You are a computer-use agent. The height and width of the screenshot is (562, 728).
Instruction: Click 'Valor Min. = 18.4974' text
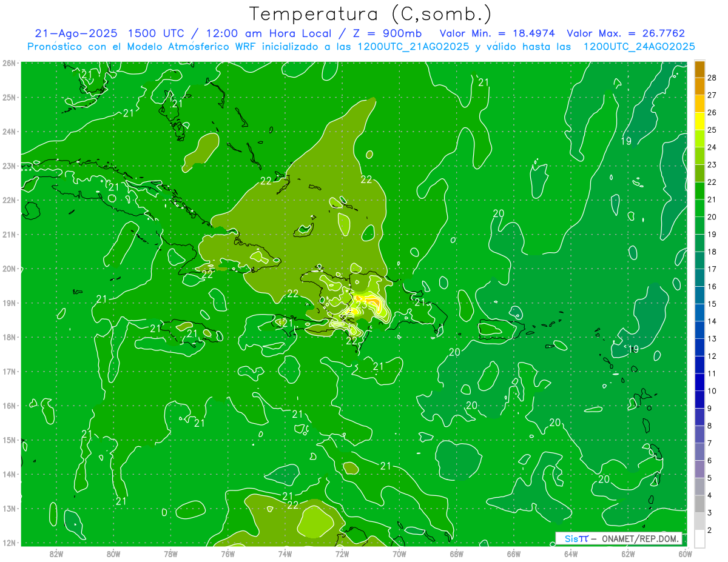[x=497, y=33]
